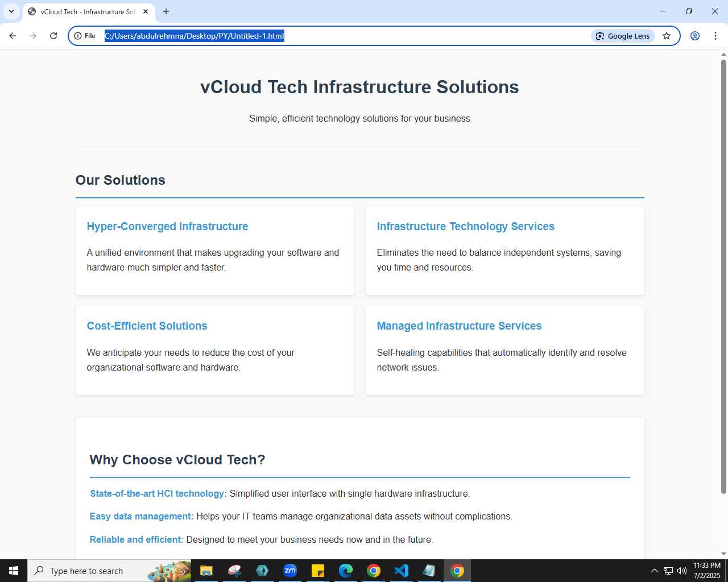
Task: Bookmark this page with the star icon
Action: [x=667, y=36]
